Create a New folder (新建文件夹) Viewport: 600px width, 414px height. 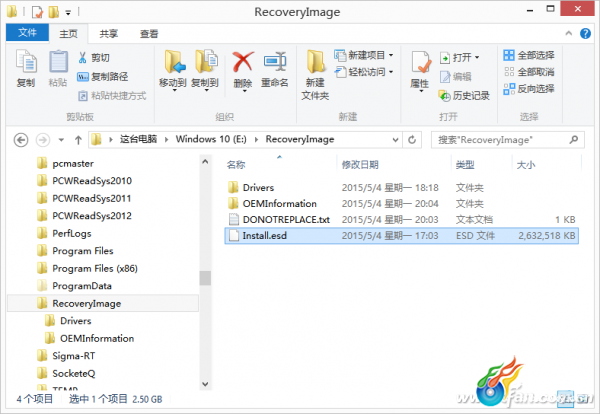315,75
